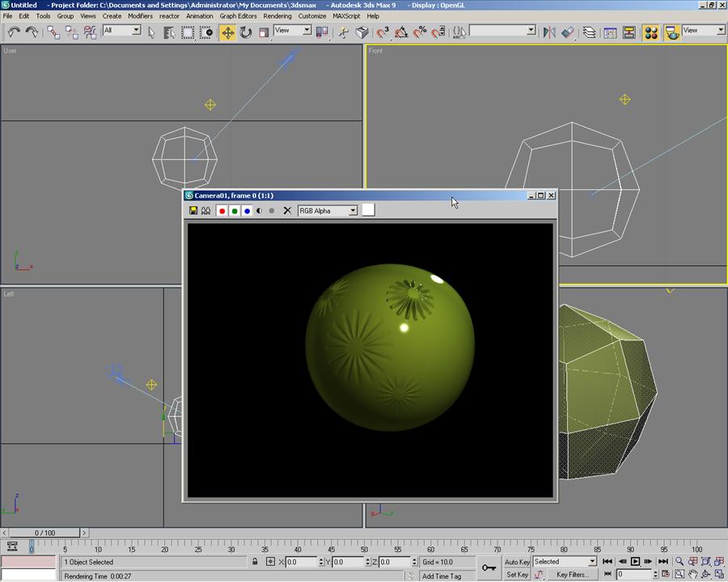This screenshot has height=582, width=728.
Task: Open the Modifiers menu
Action: (140, 16)
